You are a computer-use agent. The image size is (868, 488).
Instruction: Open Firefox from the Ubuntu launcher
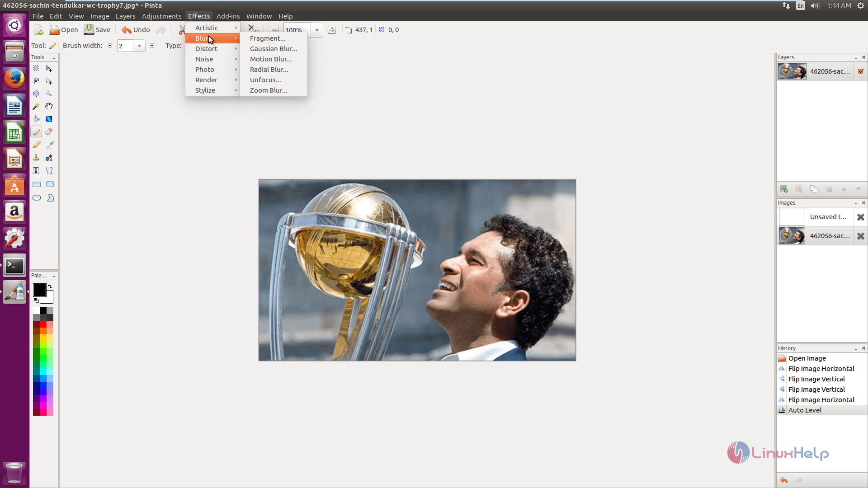pos(14,80)
